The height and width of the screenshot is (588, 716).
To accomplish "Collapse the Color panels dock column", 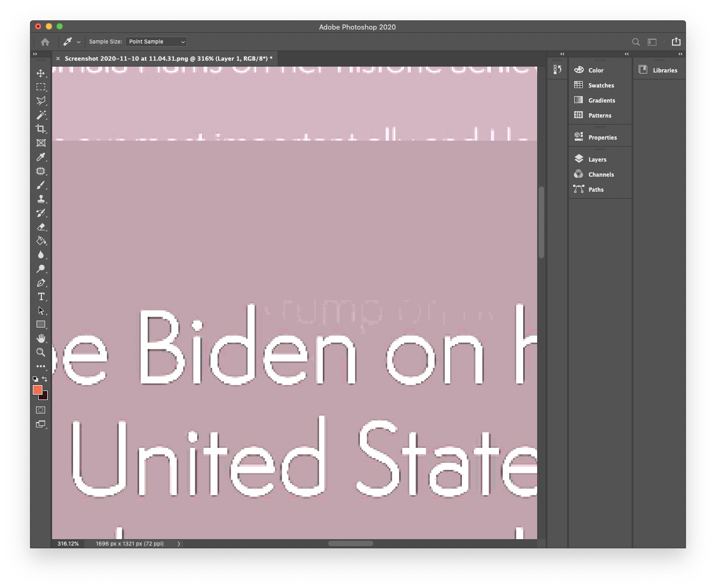I will tap(626, 54).
